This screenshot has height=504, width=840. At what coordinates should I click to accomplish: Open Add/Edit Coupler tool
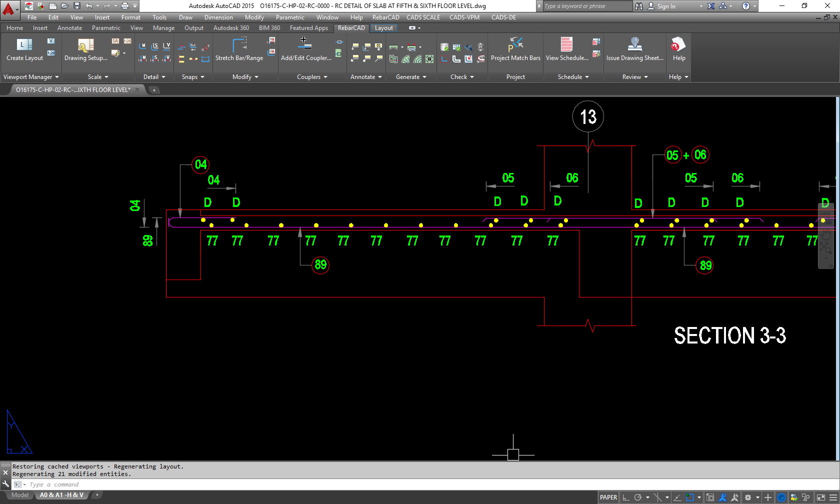point(304,50)
